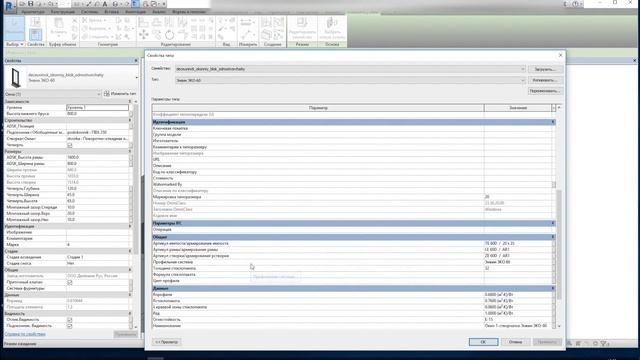Image resolution: width=640 pixels, height=360 pixels.
Task: Click the Справка по свойствам help link
Action: point(25,334)
